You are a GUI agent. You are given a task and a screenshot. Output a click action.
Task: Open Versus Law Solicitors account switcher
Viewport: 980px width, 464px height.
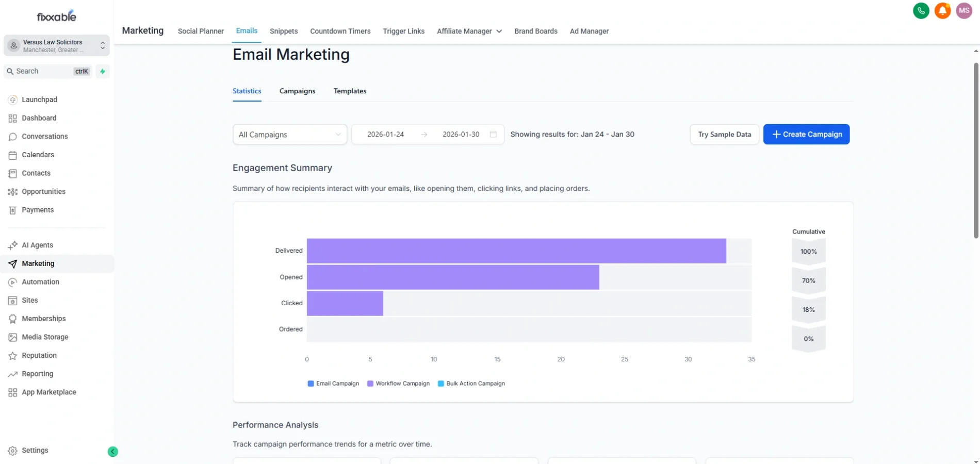(x=57, y=46)
